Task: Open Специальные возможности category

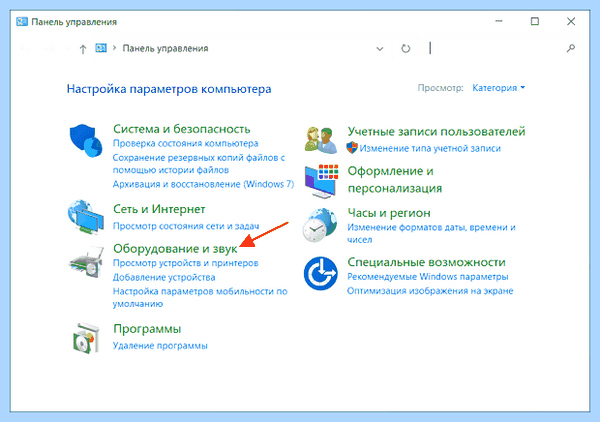Action: coord(426,262)
